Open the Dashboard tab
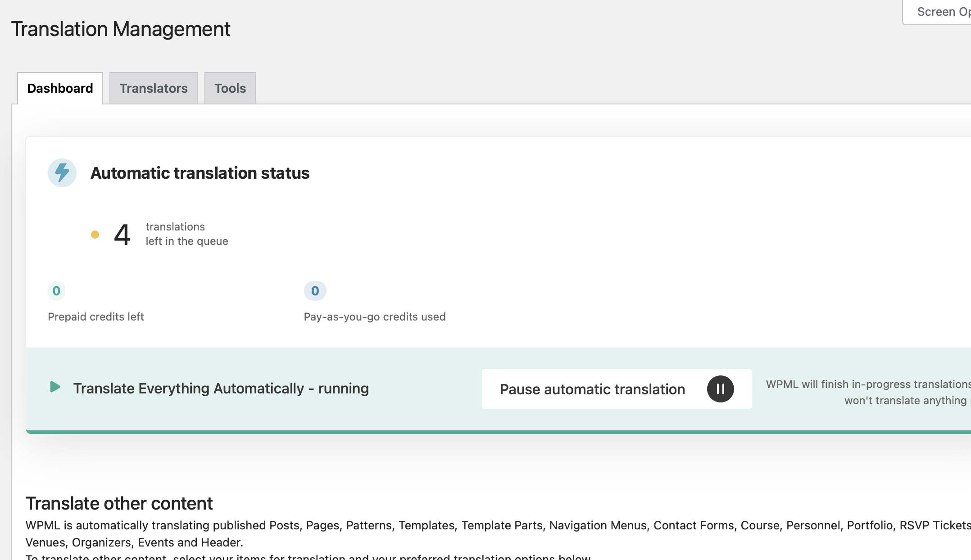Viewport: 971px width, 560px height. click(x=60, y=88)
